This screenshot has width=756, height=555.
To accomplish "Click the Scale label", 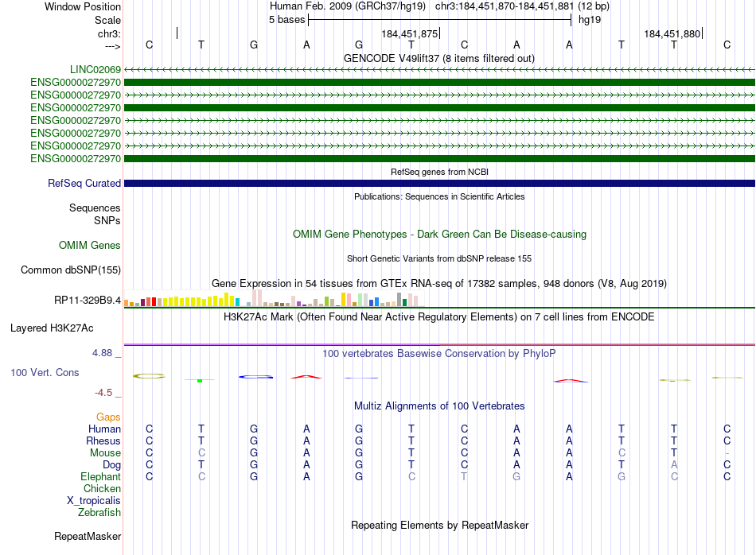I will (x=107, y=20).
